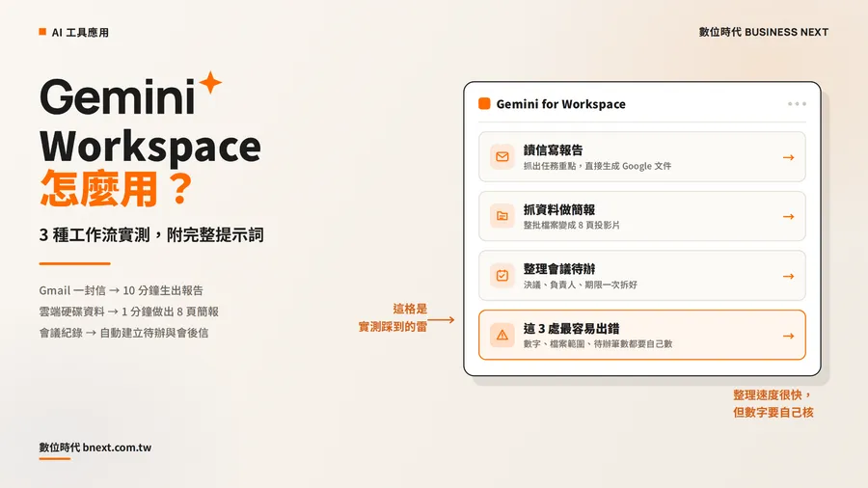Click the envelope icon beside 讀信寫報告
The image size is (868, 488).
[x=502, y=157]
